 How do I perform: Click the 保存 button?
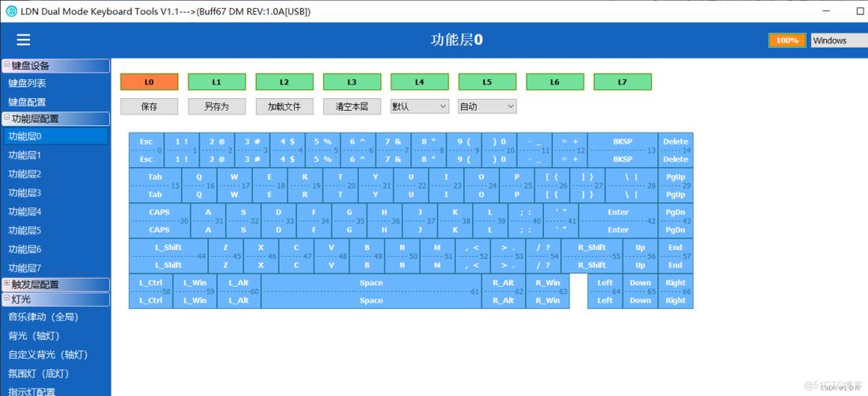[150, 106]
